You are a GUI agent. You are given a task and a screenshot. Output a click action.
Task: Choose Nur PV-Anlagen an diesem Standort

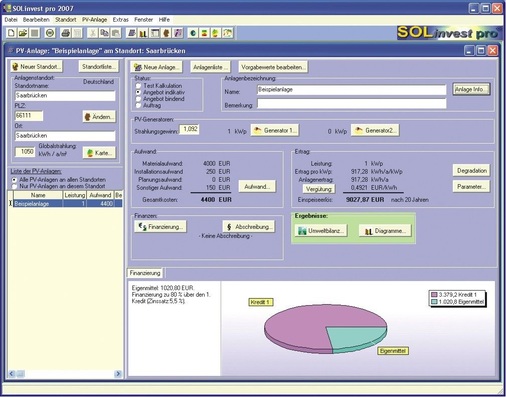click(x=14, y=186)
